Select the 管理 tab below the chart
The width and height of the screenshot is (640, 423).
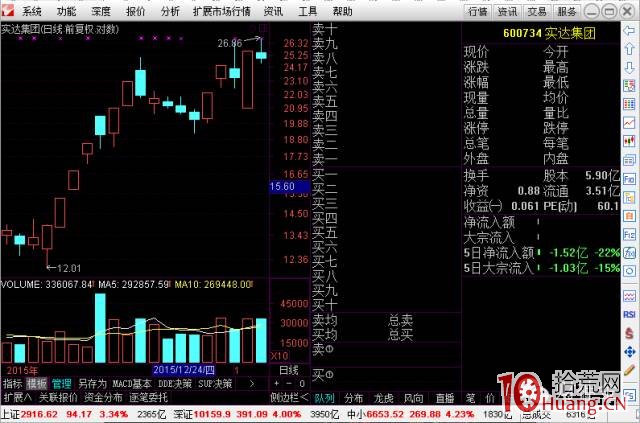click(x=62, y=384)
